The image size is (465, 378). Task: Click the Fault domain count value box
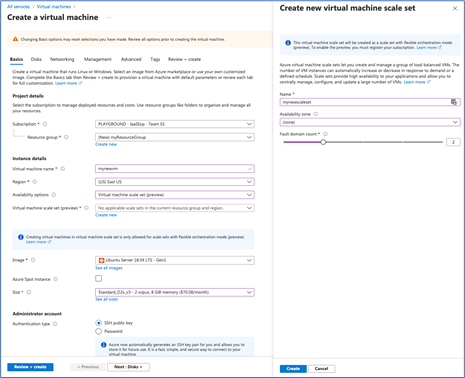tap(453, 142)
